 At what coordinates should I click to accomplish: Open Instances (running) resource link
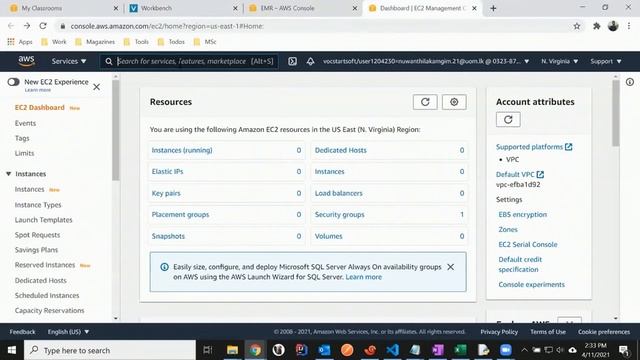coord(182,150)
